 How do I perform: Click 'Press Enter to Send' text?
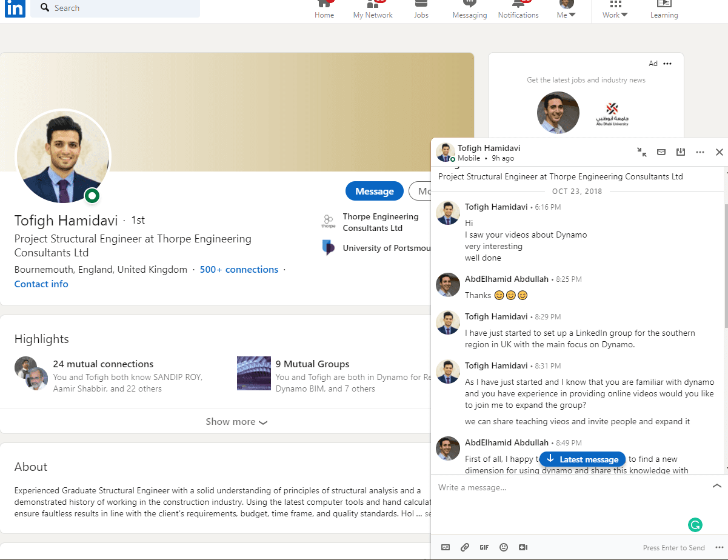click(674, 548)
